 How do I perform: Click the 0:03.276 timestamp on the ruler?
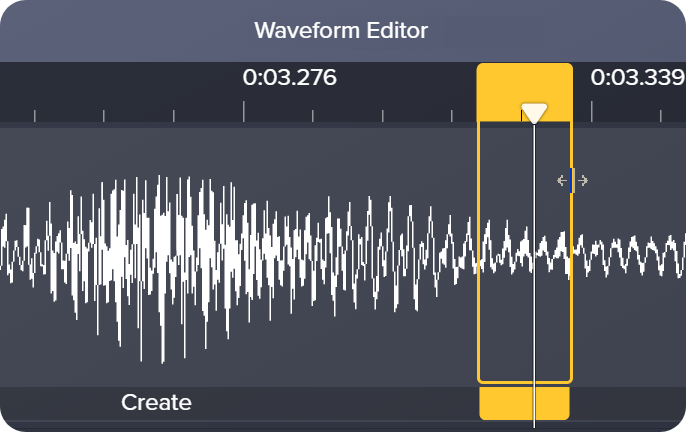pos(290,78)
